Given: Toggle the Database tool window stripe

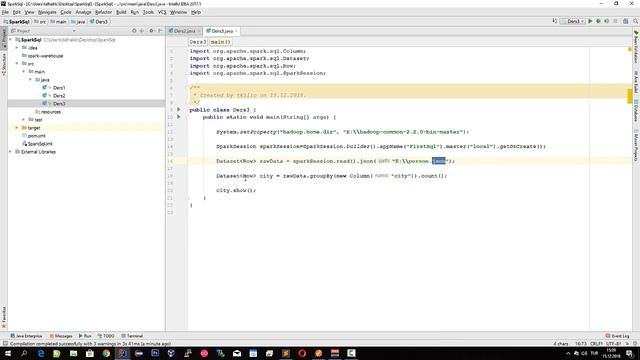Looking at the screenshot, I should pyautogui.click(x=636, y=111).
